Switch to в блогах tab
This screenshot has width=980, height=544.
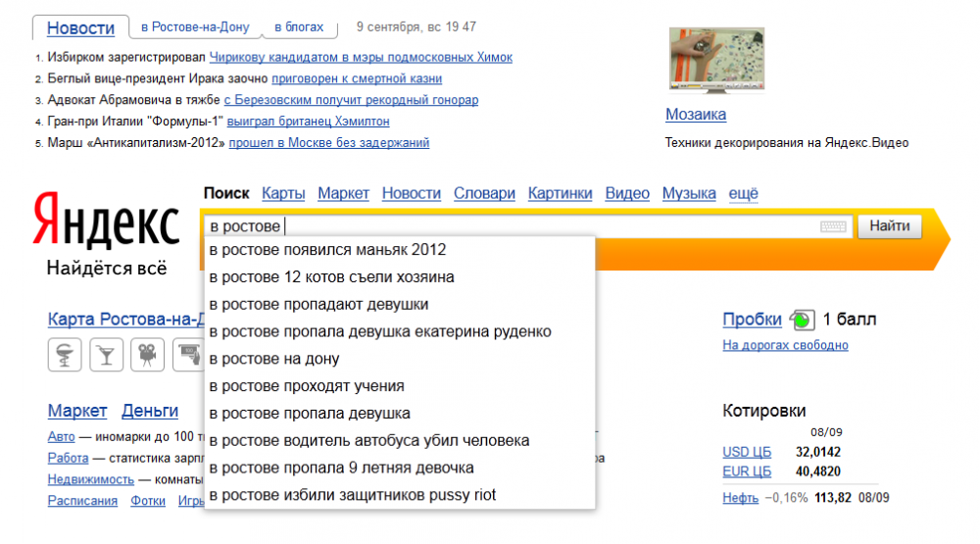pos(299,26)
